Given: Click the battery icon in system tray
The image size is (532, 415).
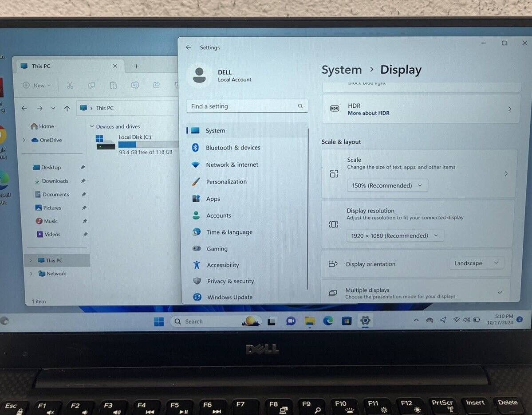Looking at the screenshot, I should coord(477,320).
